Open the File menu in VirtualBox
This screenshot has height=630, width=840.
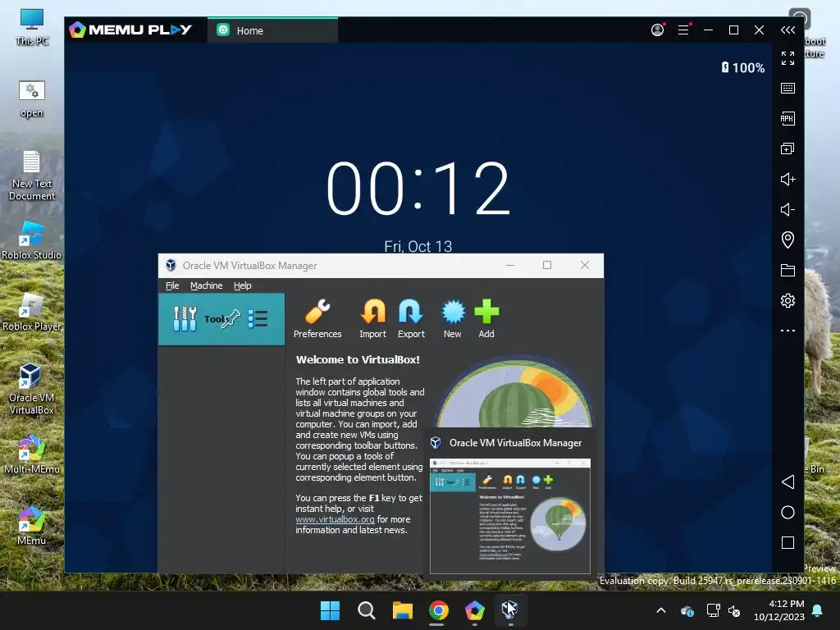tap(172, 285)
